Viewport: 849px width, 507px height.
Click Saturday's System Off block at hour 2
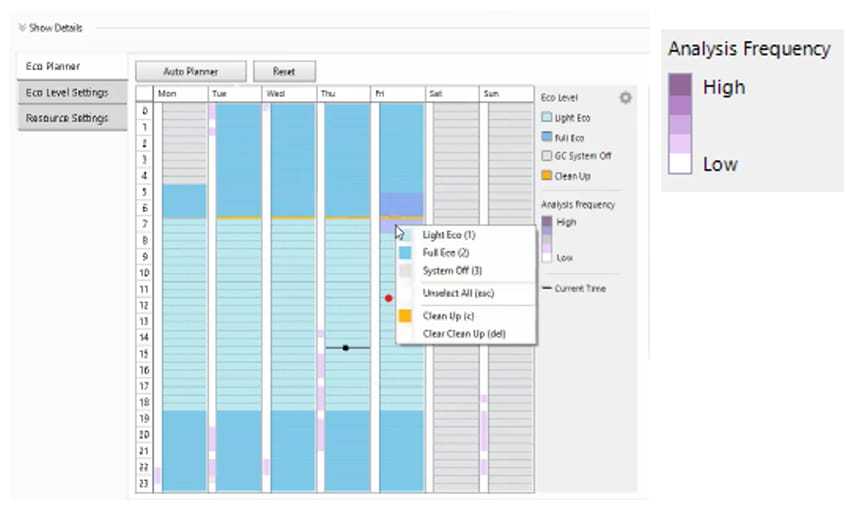[x=456, y=143]
